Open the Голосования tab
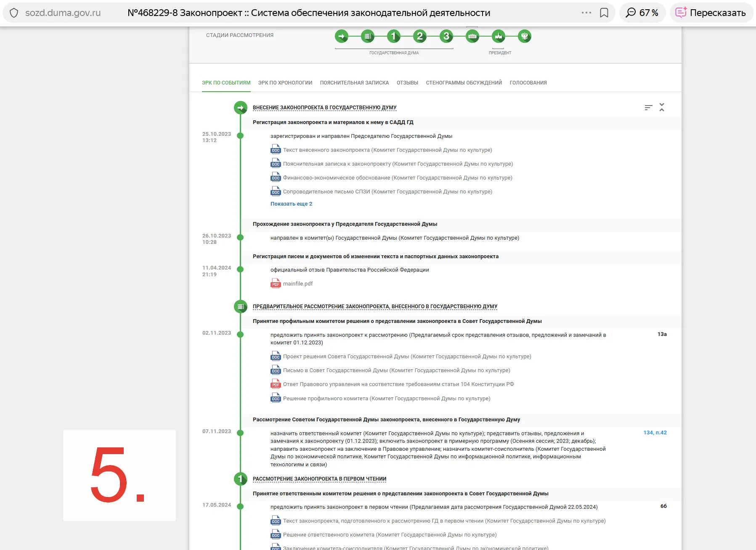This screenshot has height=550, width=756. 528,83
